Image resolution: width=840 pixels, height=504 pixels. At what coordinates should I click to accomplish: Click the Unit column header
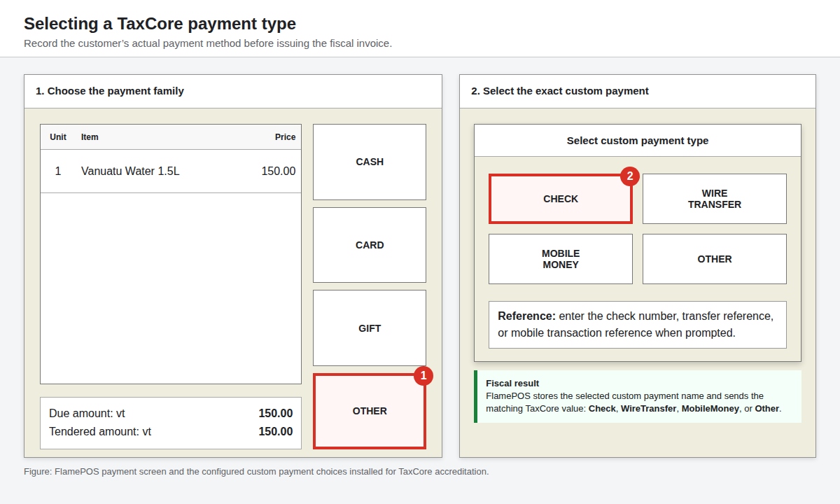(x=58, y=137)
